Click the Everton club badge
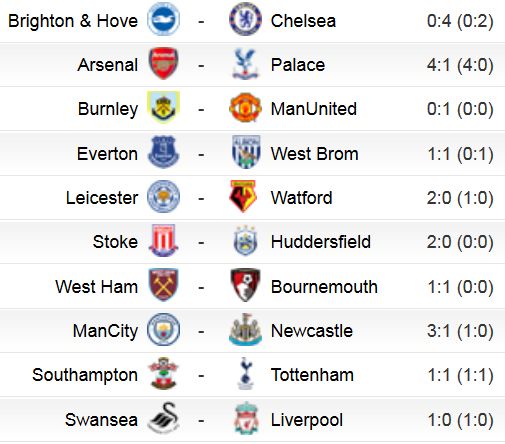This screenshot has width=505, height=444. tap(163, 152)
